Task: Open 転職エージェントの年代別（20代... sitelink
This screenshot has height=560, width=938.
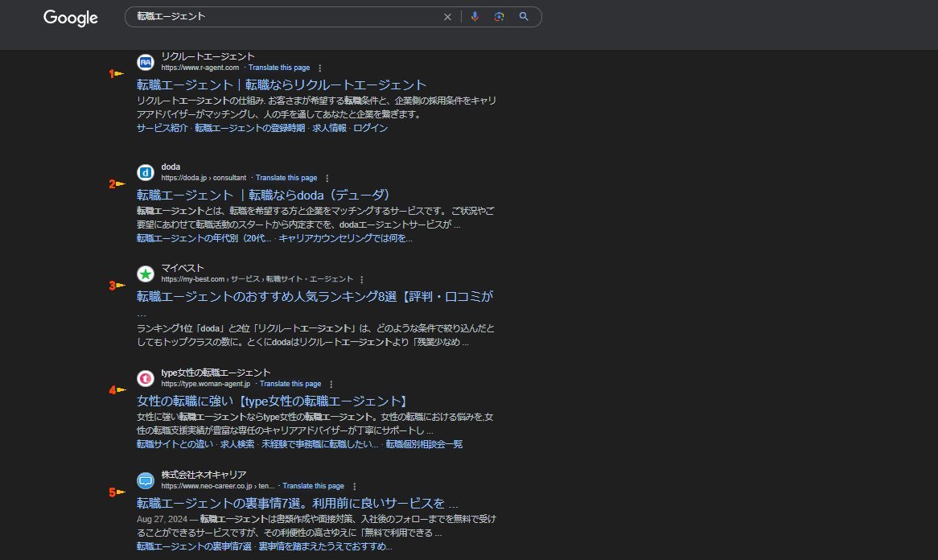Action: click(x=204, y=238)
